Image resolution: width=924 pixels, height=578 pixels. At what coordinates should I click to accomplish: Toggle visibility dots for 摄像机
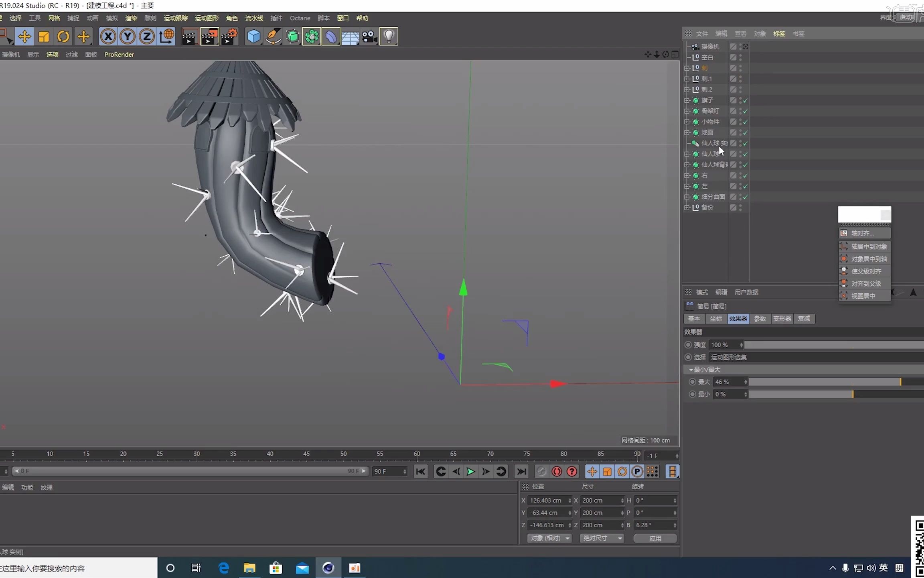(x=740, y=47)
